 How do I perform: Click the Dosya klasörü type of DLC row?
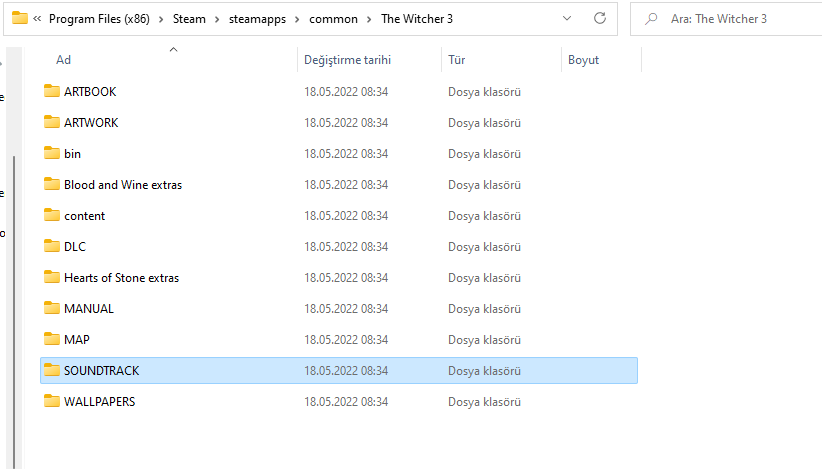click(484, 246)
